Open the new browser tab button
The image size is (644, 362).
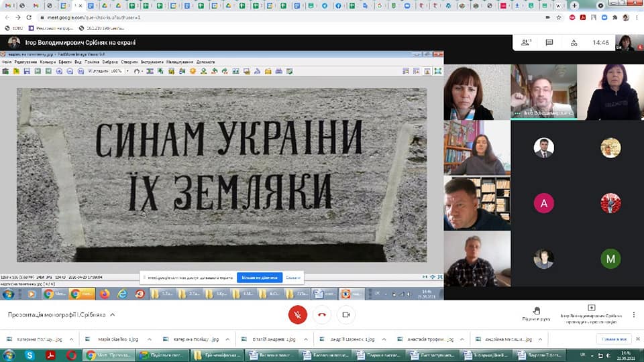pos(574,5)
